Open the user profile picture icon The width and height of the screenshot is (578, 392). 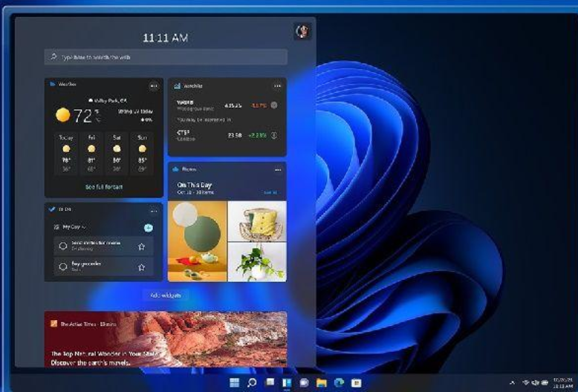pyautogui.click(x=302, y=31)
